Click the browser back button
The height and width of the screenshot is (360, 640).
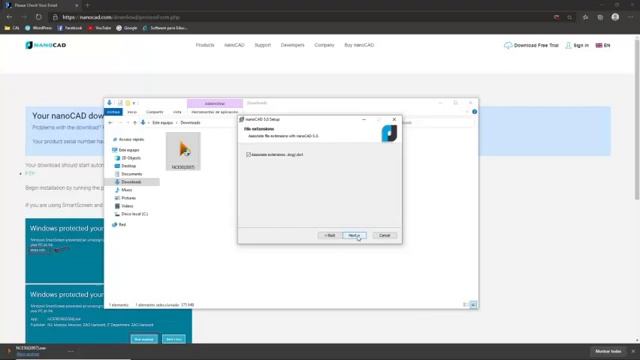click(x=9, y=17)
